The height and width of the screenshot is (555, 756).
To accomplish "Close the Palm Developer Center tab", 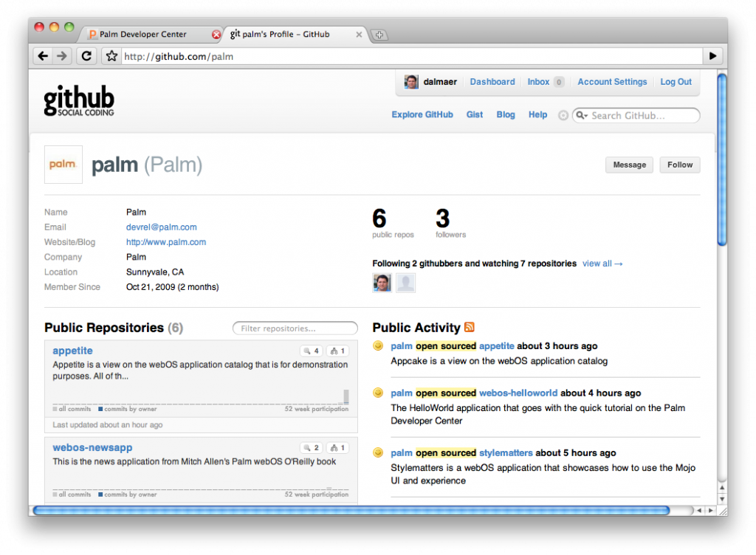I will pyautogui.click(x=216, y=35).
